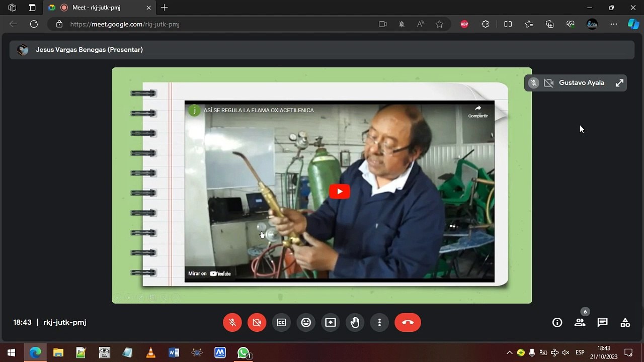Open the Edge workspaces menu
This screenshot has width=644, height=362.
point(13,8)
